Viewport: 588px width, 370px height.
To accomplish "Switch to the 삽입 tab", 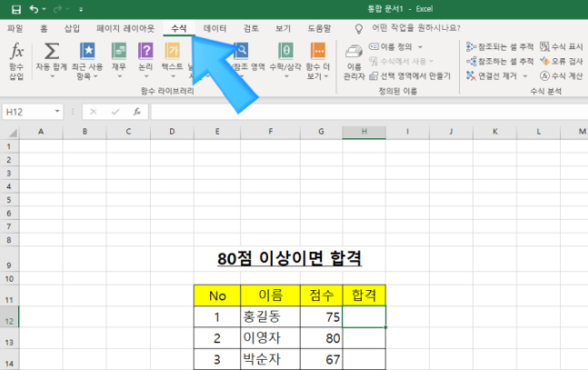I will [72, 28].
